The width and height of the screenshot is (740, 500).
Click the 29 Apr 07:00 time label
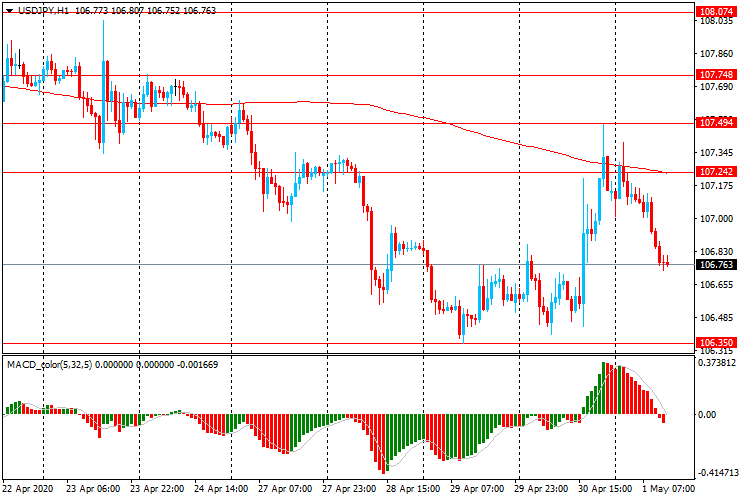coord(477,488)
